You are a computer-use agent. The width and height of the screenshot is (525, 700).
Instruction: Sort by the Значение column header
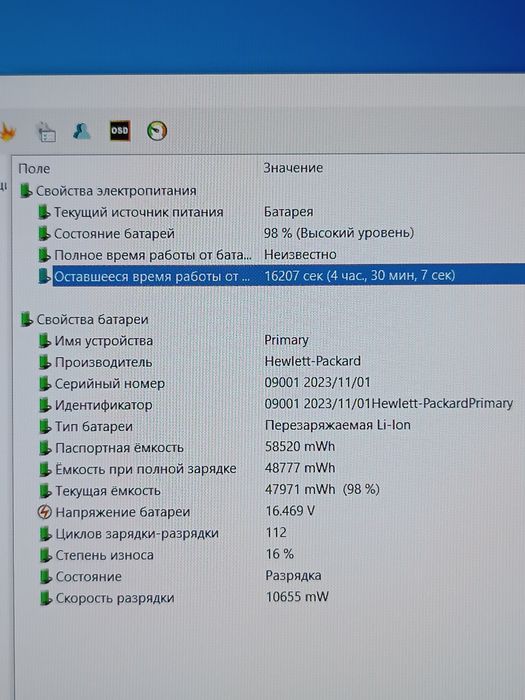pos(293,168)
